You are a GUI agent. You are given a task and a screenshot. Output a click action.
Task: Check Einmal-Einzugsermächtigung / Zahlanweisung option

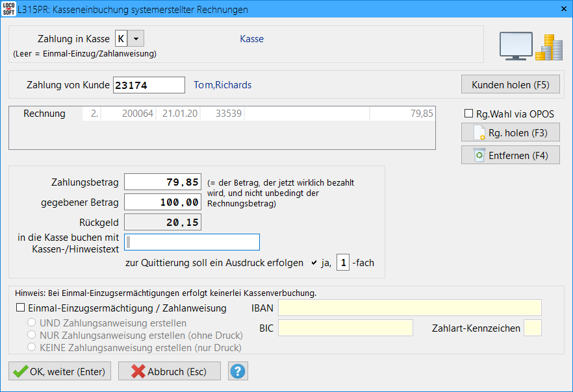(x=21, y=308)
